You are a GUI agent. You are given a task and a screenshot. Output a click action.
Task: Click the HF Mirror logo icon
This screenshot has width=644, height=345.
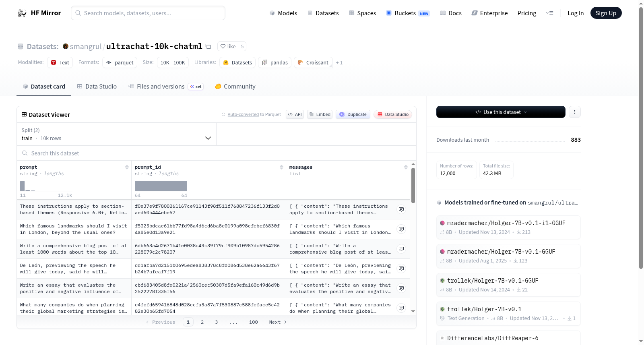[22, 13]
